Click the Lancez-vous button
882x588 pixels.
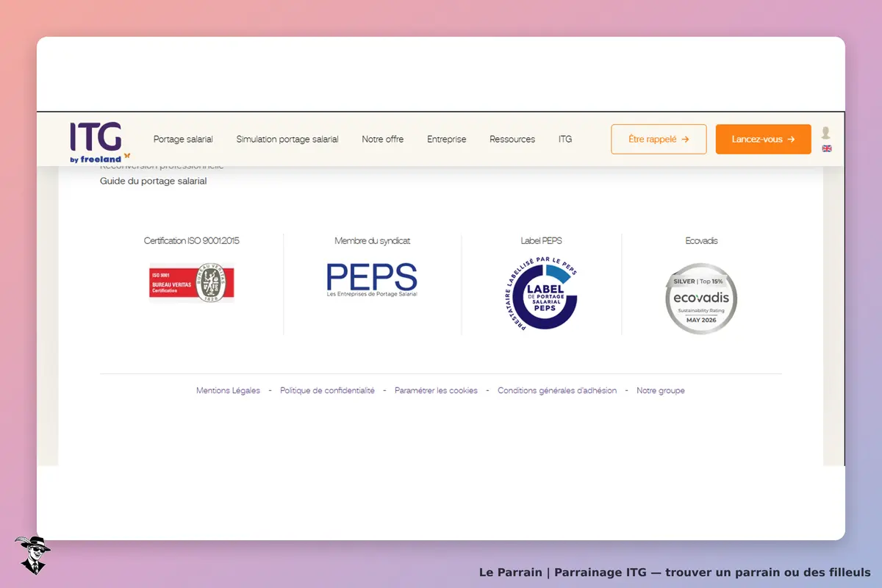(764, 139)
